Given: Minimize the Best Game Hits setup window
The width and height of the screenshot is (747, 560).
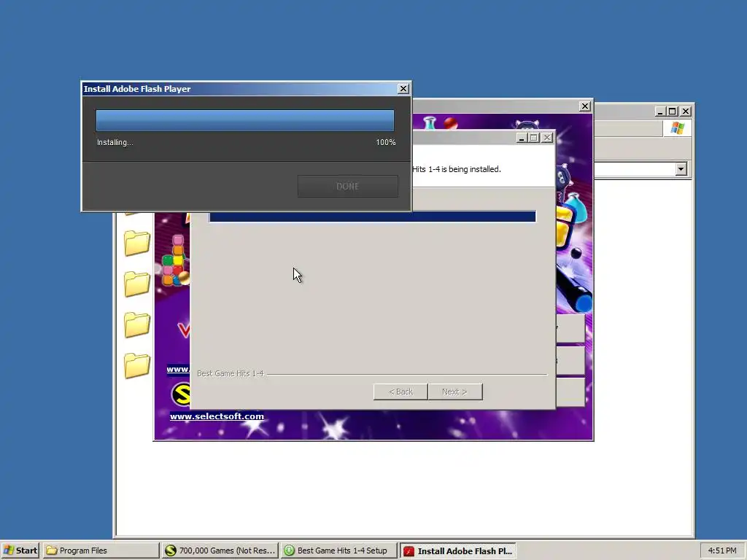Looking at the screenshot, I should click(521, 138).
